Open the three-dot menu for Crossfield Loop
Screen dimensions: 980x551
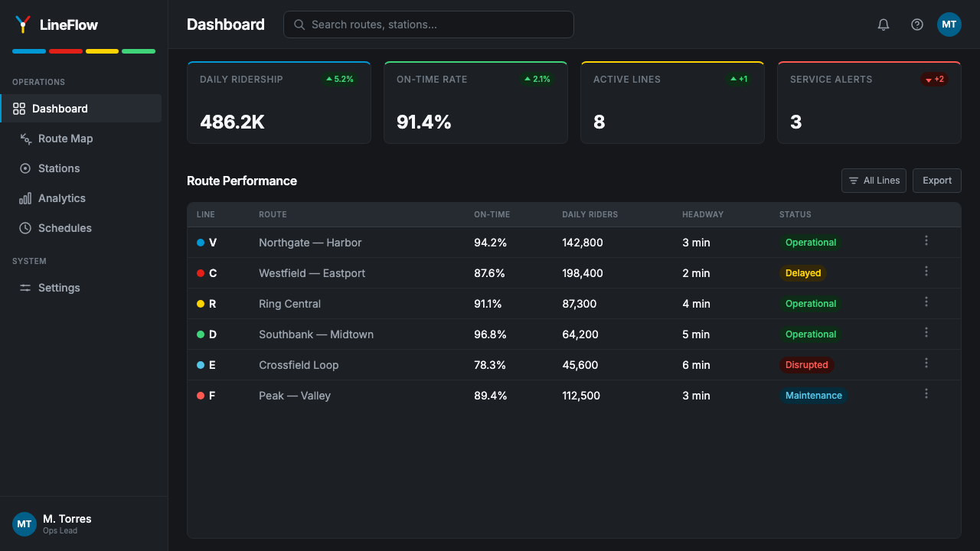coord(926,364)
